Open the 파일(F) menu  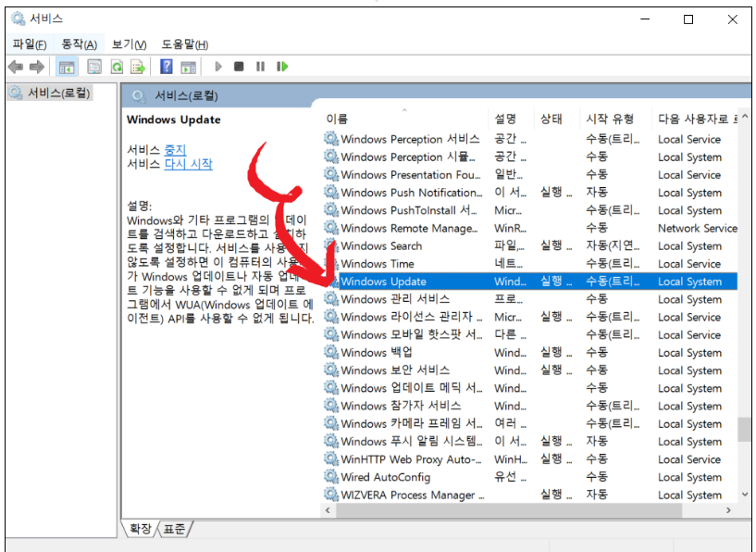point(30,44)
